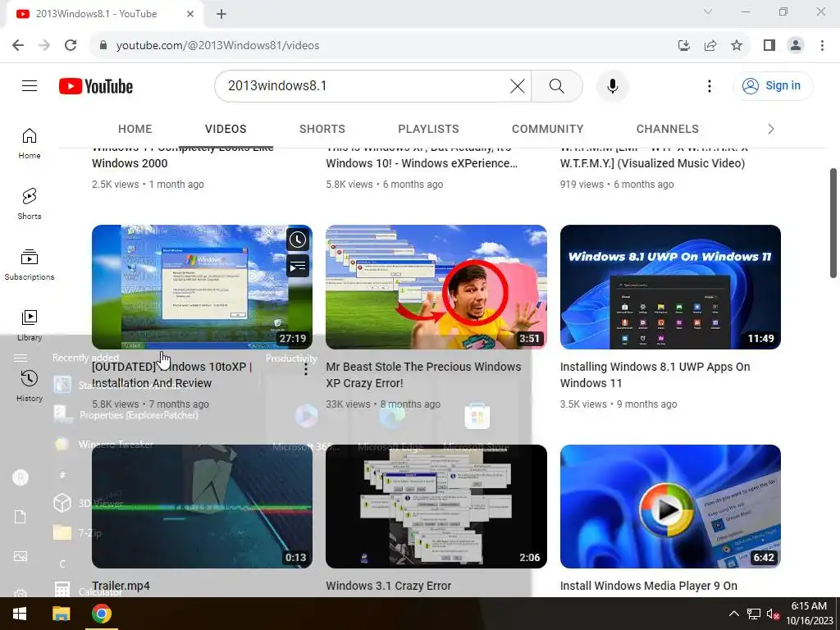
Task: Switch to the HOME channel tab
Action: [x=135, y=129]
